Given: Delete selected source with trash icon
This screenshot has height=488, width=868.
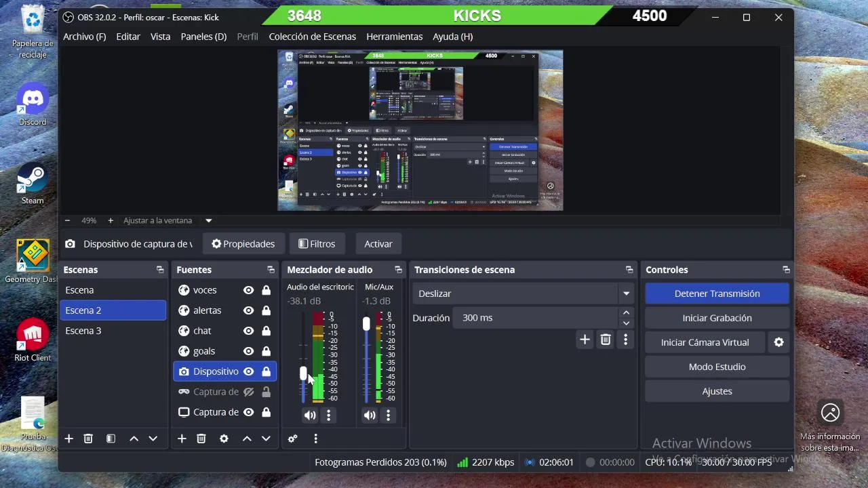Looking at the screenshot, I should pos(201,439).
